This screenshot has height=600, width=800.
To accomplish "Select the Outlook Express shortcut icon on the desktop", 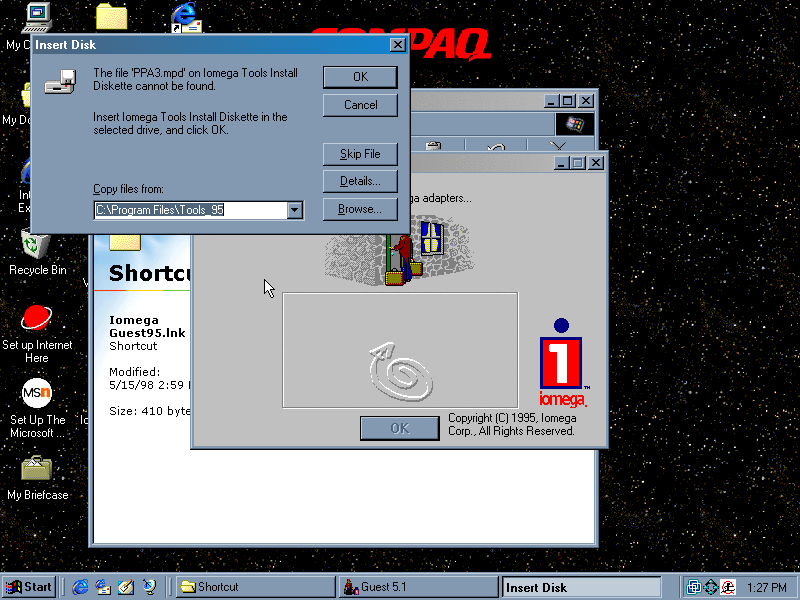I will point(186,17).
